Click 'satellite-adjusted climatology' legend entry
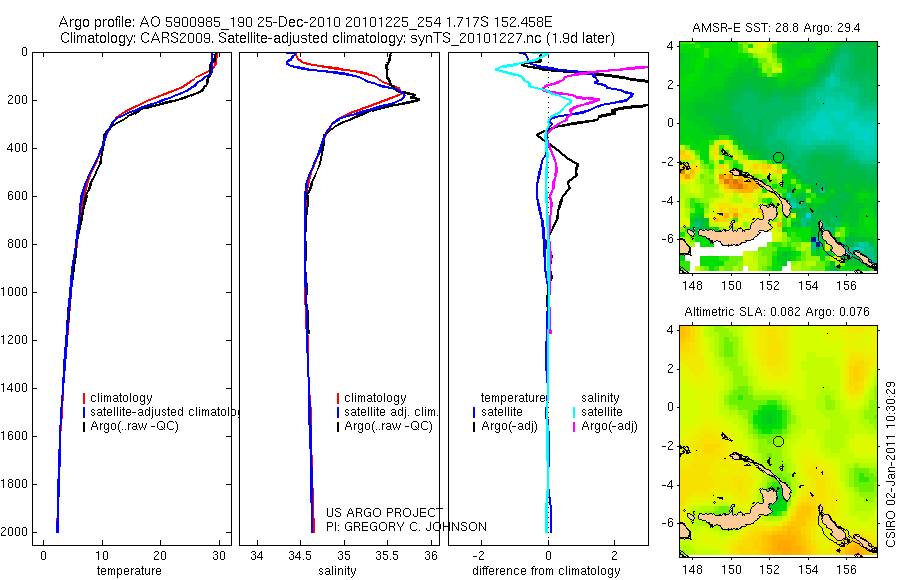Screen dimensions: 900x580 pyautogui.click(x=165, y=412)
